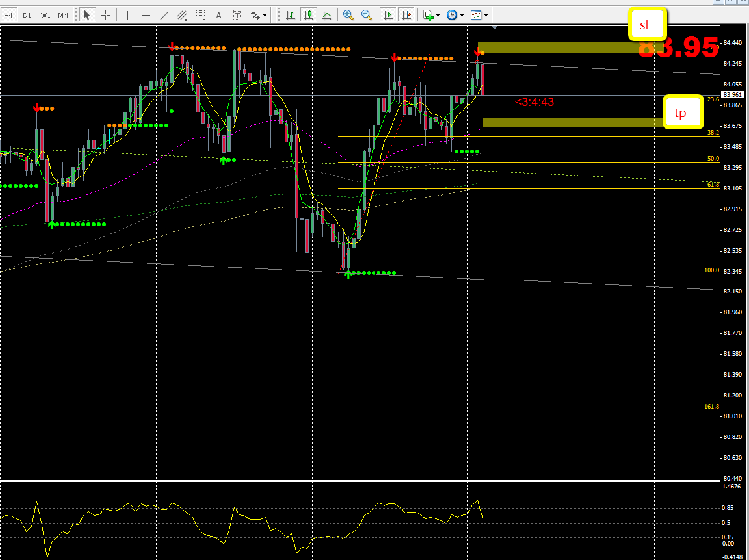The height and width of the screenshot is (560, 749).
Task: Zoom in on the chart
Action: coord(348,15)
